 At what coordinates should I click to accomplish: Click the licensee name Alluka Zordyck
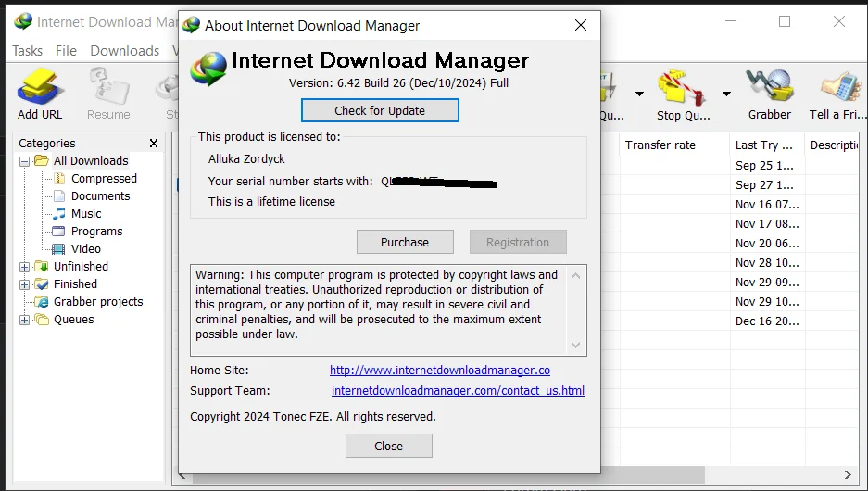point(246,158)
